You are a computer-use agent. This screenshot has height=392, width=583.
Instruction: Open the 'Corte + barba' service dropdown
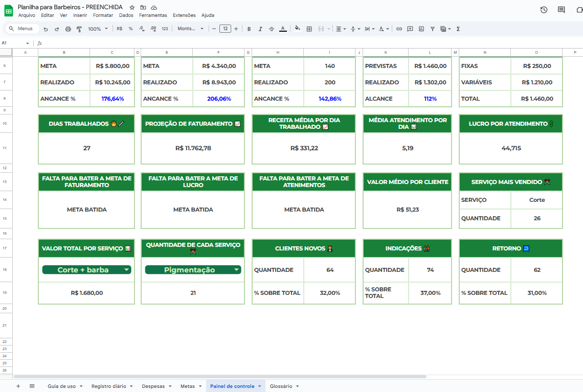(x=126, y=270)
